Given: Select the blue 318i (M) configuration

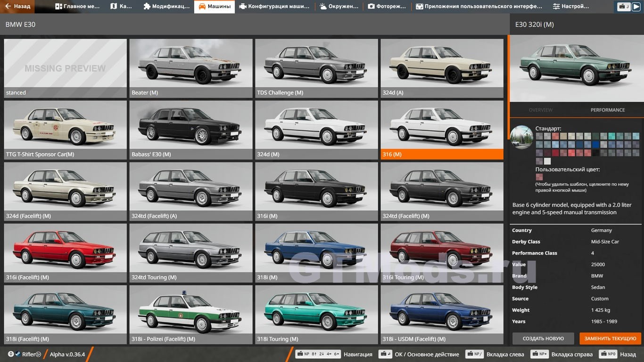Looking at the screenshot, I should coord(316,253).
